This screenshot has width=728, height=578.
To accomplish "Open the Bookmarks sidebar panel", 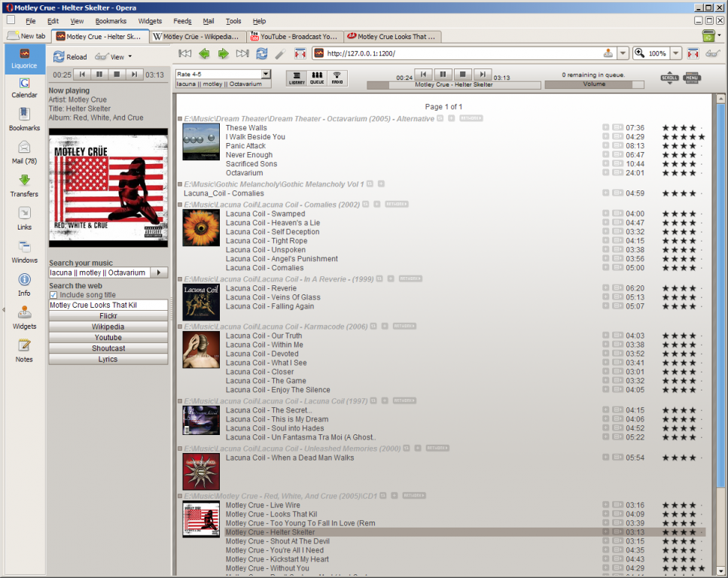I will click(x=24, y=120).
